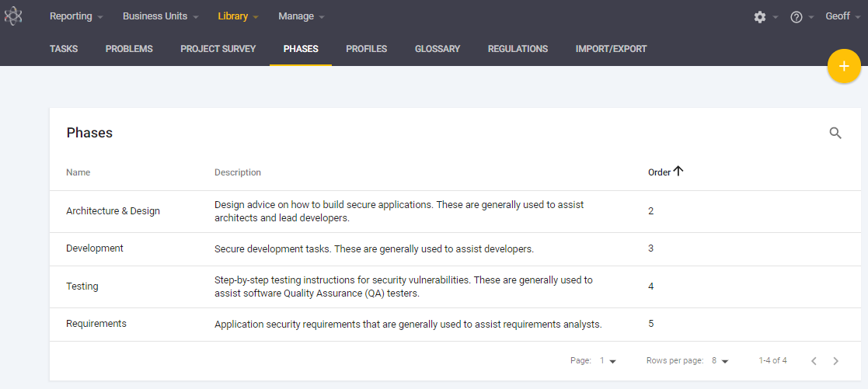Go to the previous page arrow
This screenshot has height=389, width=868.
[x=814, y=361]
